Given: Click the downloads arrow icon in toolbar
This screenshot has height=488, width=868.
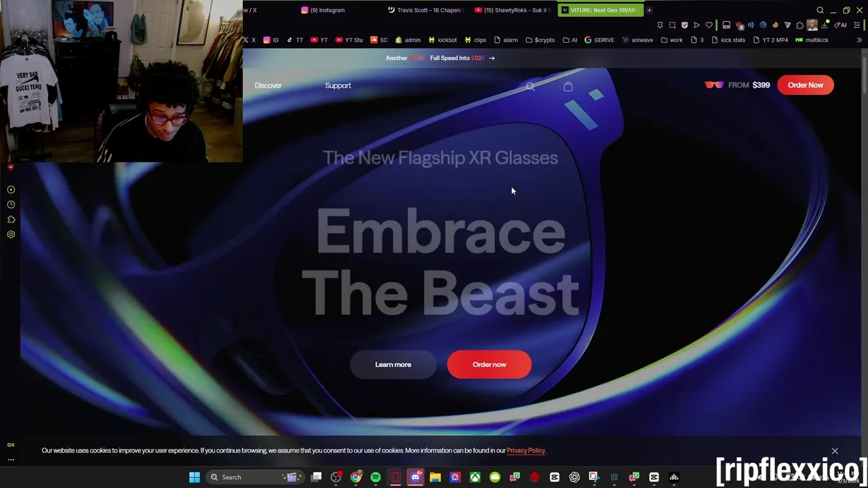Looking at the screenshot, I should tap(825, 25).
